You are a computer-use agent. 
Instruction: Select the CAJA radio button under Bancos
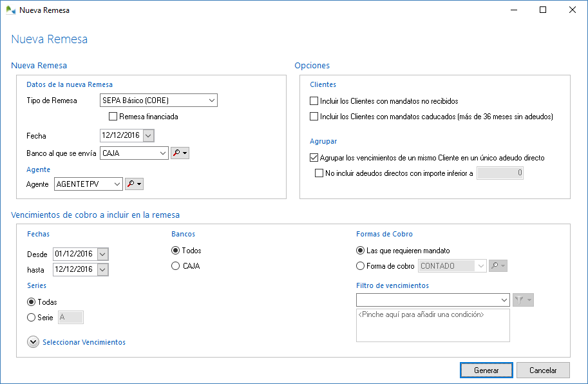coord(175,266)
